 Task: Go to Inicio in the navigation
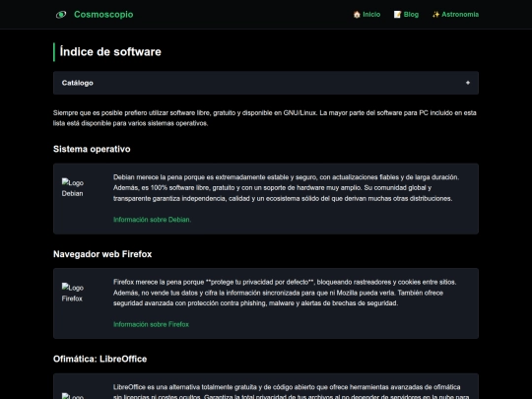coord(366,15)
